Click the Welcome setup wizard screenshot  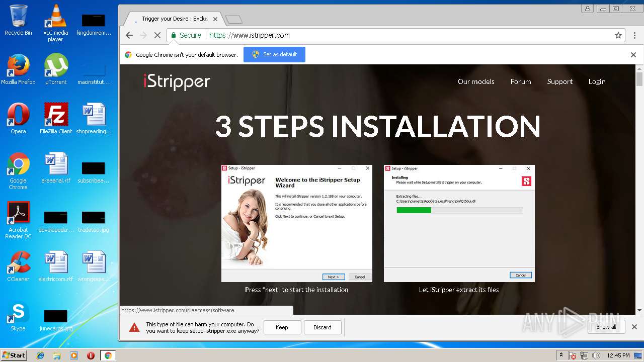coord(297,223)
